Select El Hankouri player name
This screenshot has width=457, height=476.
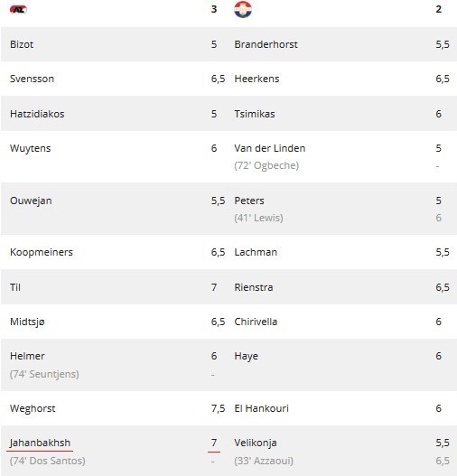pyautogui.click(x=261, y=408)
